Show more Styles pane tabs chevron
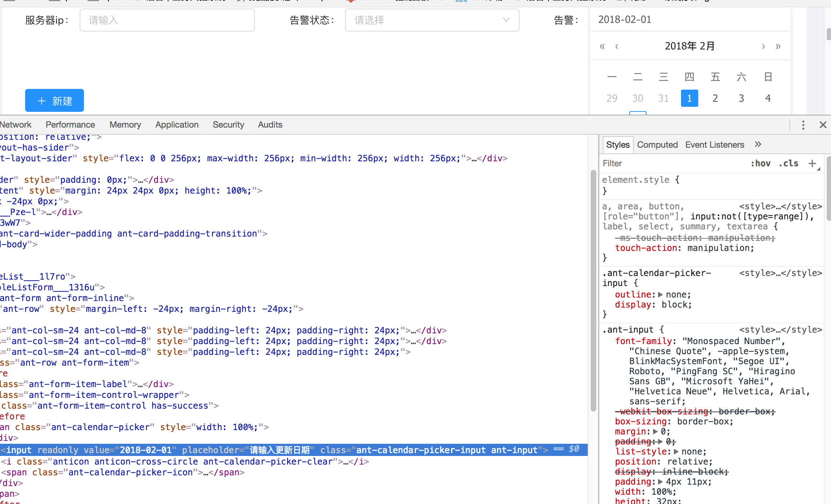This screenshot has height=504, width=831. click(758, 144)
